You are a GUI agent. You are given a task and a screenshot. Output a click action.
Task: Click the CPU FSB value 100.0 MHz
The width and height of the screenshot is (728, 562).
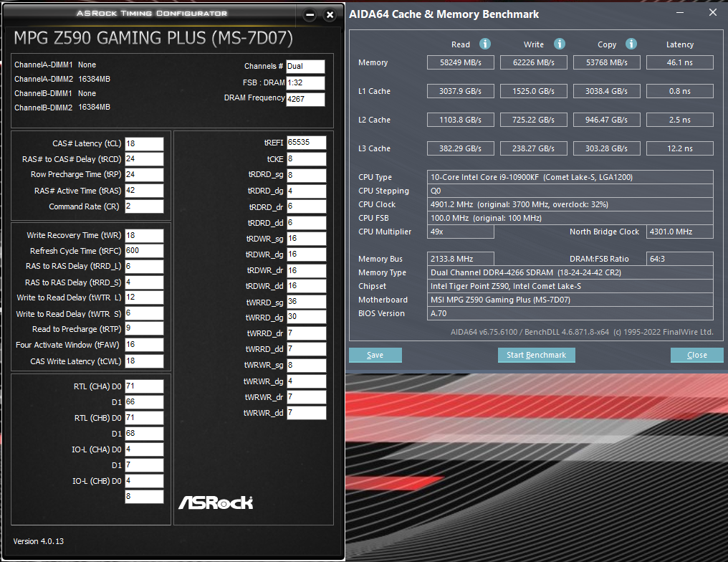coord(570,219)
